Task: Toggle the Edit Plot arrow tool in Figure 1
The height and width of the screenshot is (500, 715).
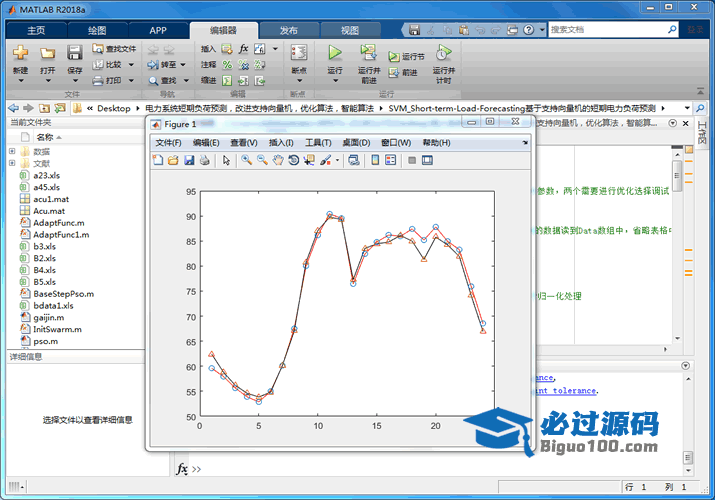Action: pyautogui.click(x=226, y=160)
